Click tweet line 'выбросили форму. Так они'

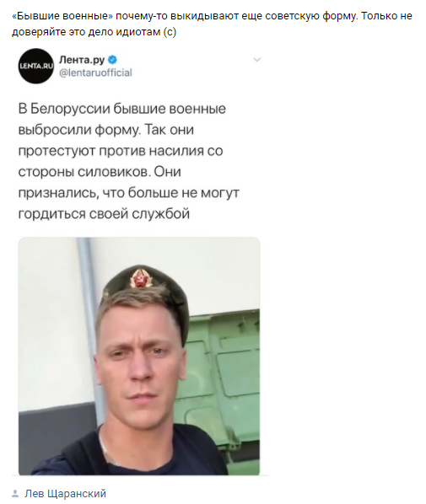pyautogui.click(x=105, y=130)
